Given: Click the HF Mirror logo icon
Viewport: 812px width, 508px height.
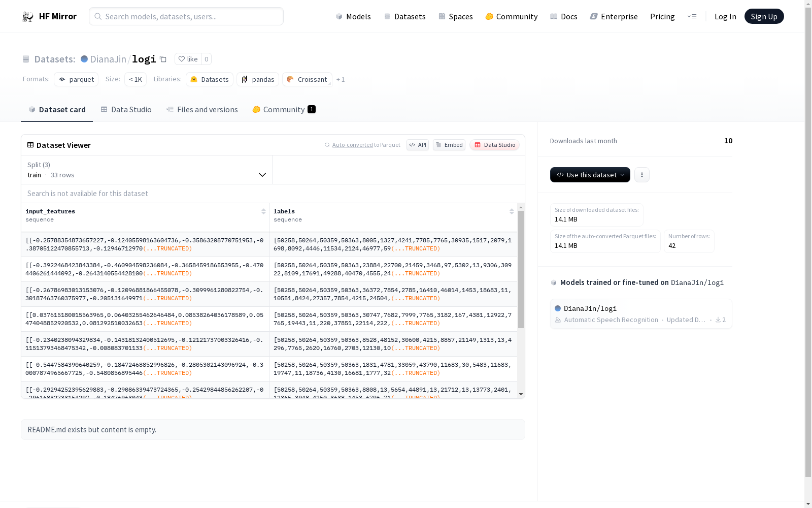Looking at the screenshot, I should point(28,17).
